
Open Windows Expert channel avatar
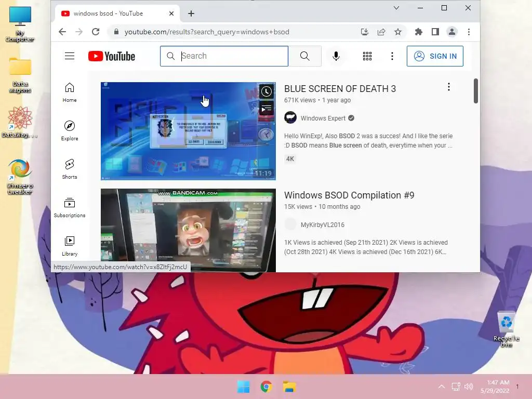(x=290, y=118)
